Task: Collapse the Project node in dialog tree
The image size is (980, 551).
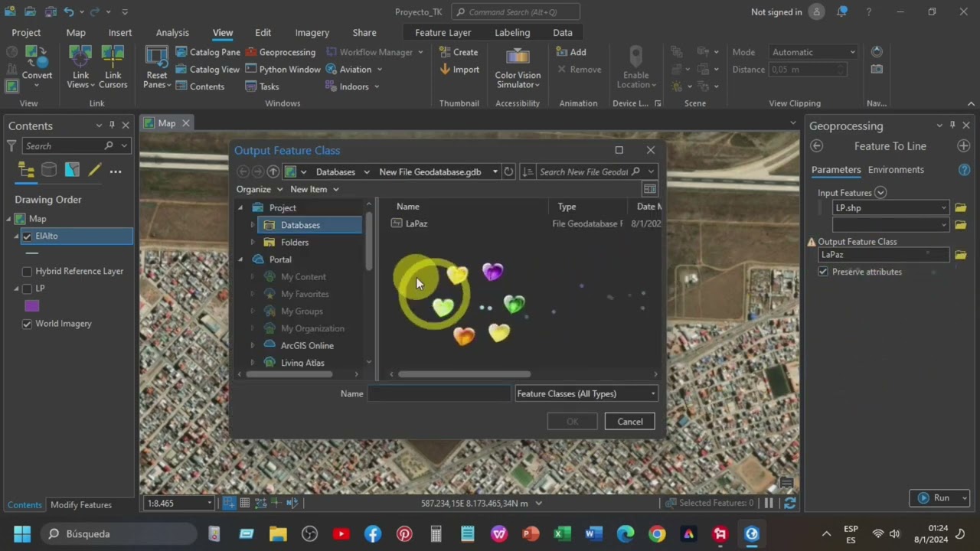Action: pos(240,208)
